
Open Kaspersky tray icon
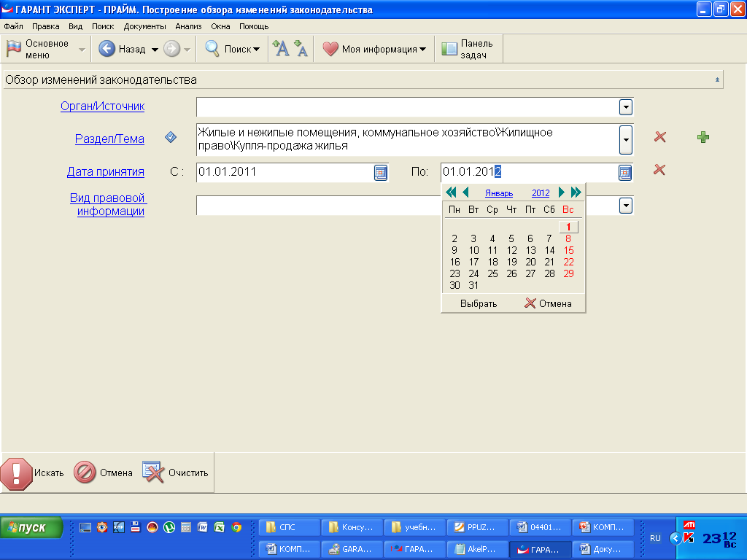click(x=689, y=538)
